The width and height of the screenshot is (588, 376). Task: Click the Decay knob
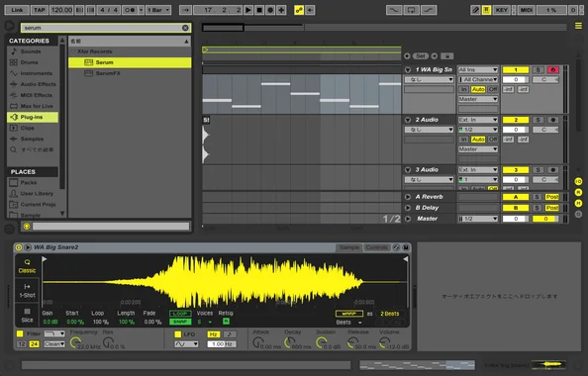click(289, 342)
